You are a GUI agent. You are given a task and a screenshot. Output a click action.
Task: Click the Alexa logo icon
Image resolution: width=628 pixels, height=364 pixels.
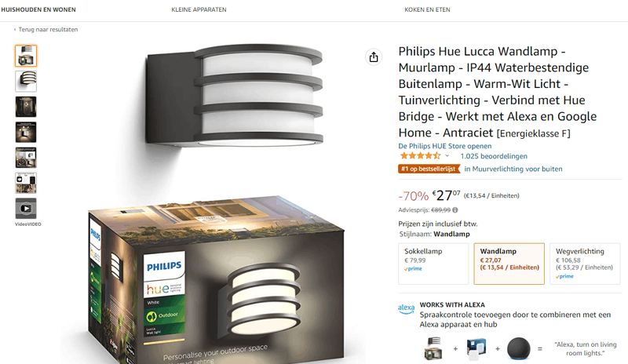point(406,309)
